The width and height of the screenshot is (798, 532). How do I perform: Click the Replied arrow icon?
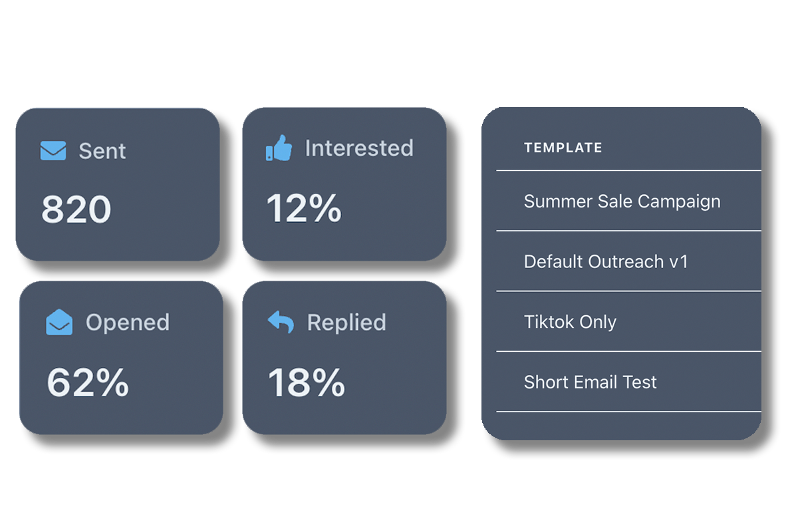tap(281, 323)
